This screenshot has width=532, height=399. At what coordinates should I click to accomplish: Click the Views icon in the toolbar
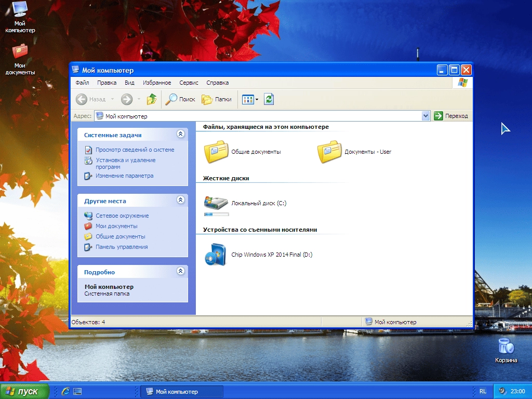pos(248,99)
